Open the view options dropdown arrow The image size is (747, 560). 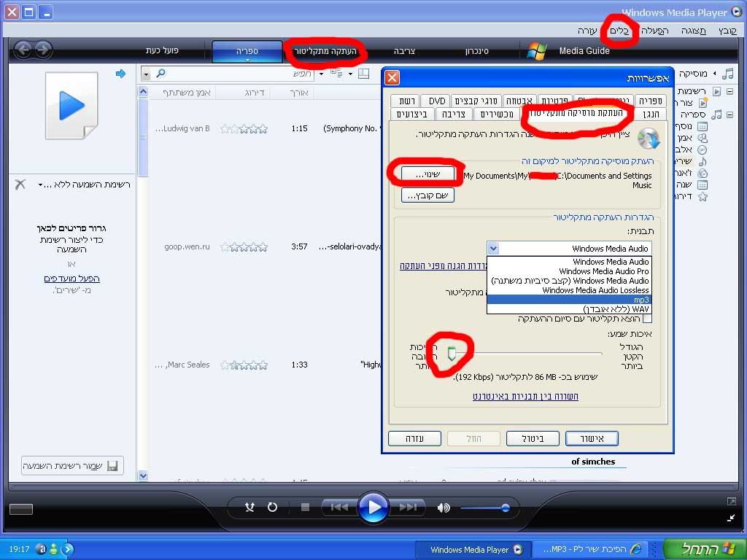[350, 74]
